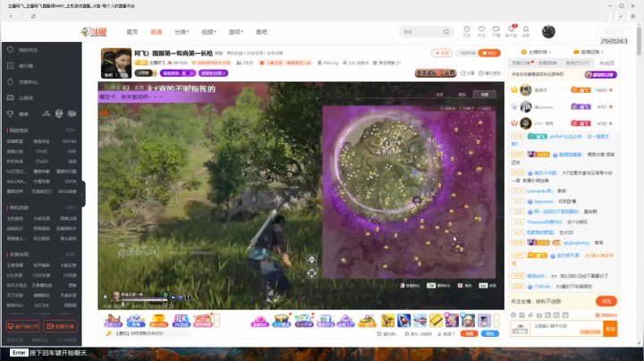Switch to 贡献周榜 tab

[x=547, y=63]
